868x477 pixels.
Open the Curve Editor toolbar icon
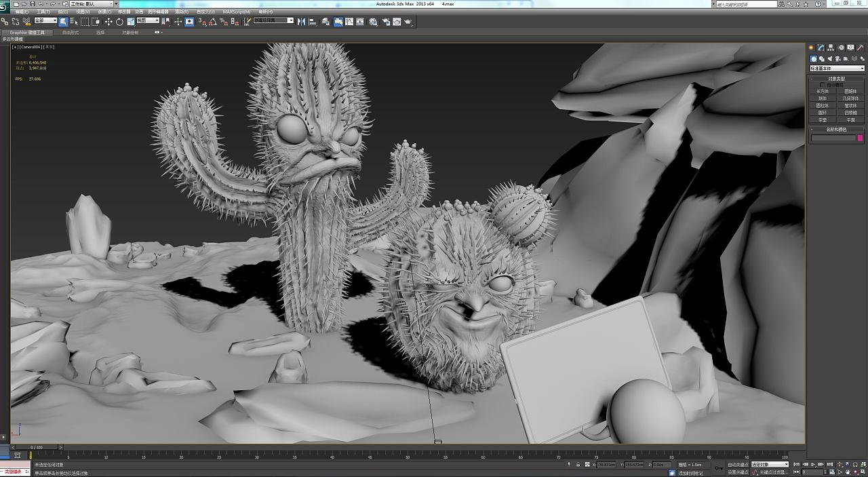pos(349,22)
